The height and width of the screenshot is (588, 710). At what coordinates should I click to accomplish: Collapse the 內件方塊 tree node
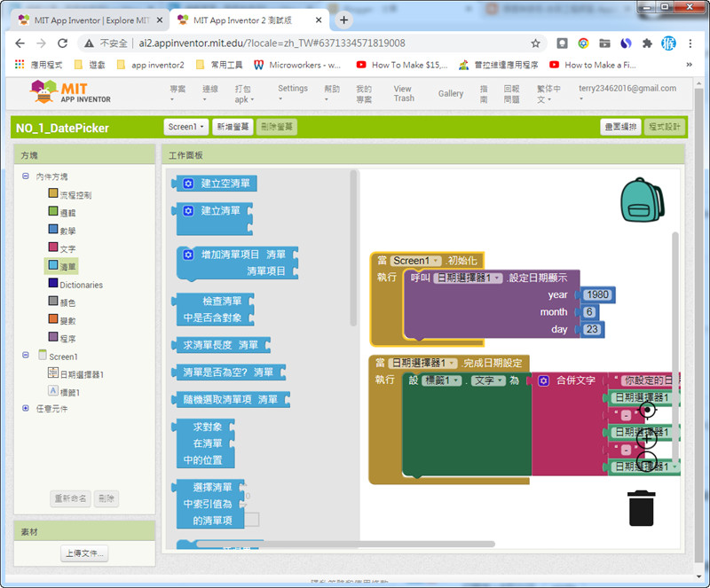tap(26, 176)
